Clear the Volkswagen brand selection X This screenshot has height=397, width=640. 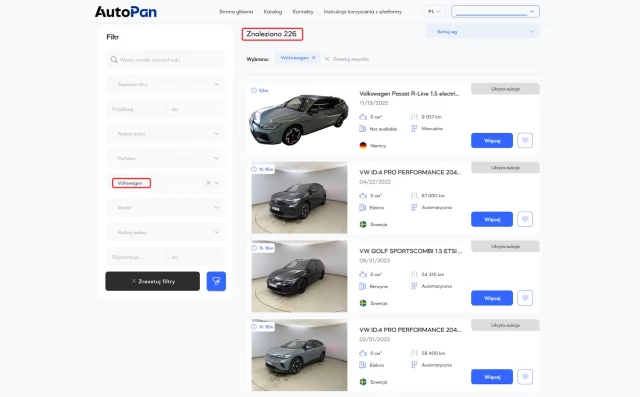[x=208, y=183]
